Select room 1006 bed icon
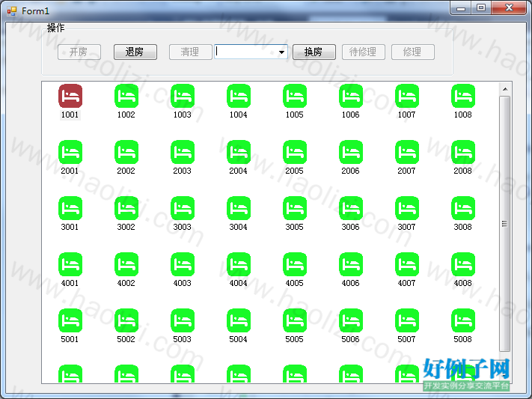Image resolution: width=532 pixels, height=399 pixels. click(351, 96)
